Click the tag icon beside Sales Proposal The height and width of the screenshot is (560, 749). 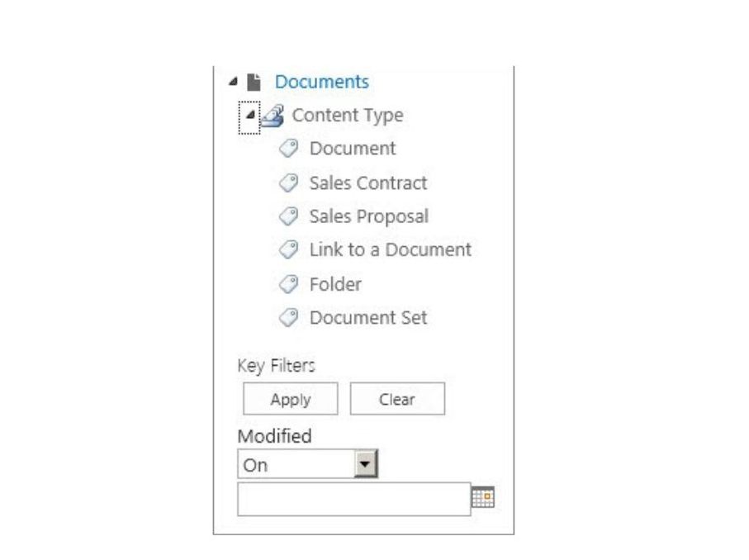point(288,216)
